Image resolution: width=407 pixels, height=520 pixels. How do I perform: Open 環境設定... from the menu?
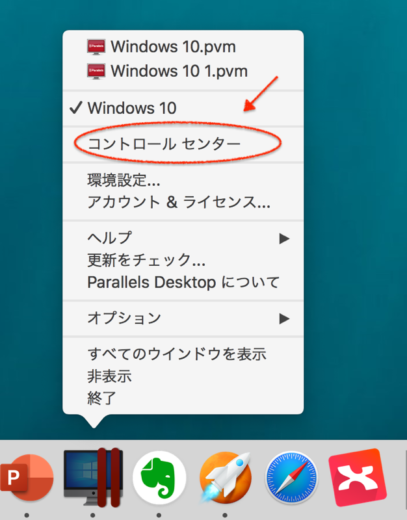[183, 180]
